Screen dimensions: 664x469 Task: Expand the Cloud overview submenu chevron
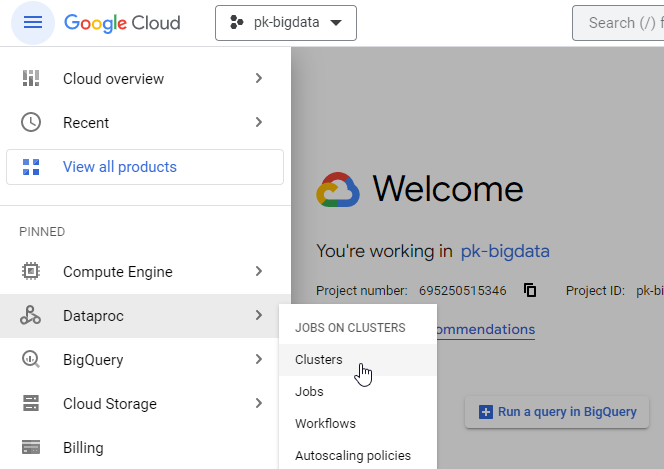pos(259,79)
